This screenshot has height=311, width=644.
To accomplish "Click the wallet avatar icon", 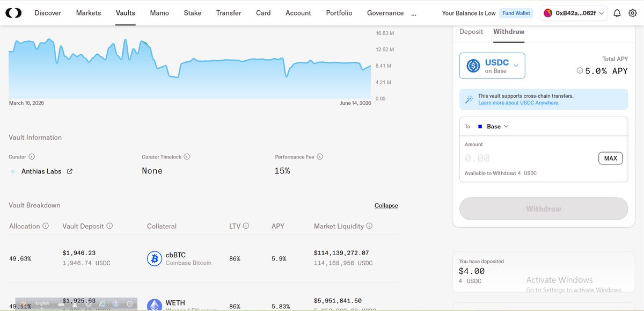I will pos(548,13).
